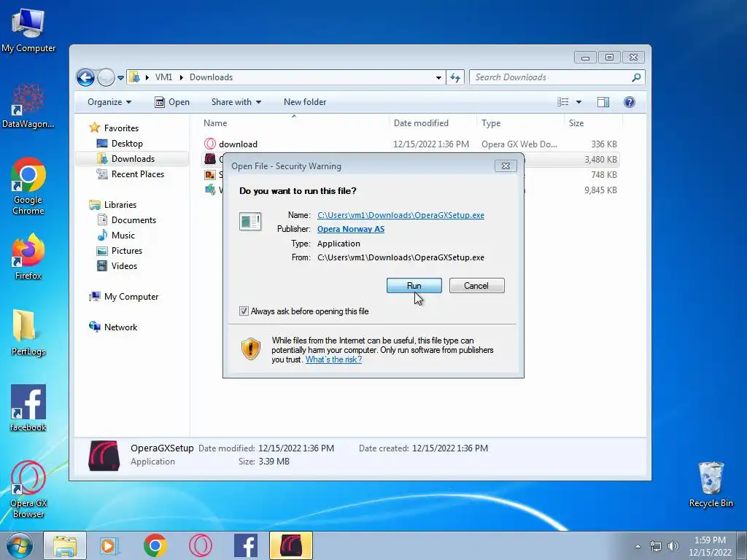Click the volume speaker tray icon
The width and height of the screenshot is (747, 560).
coord(673,546)
